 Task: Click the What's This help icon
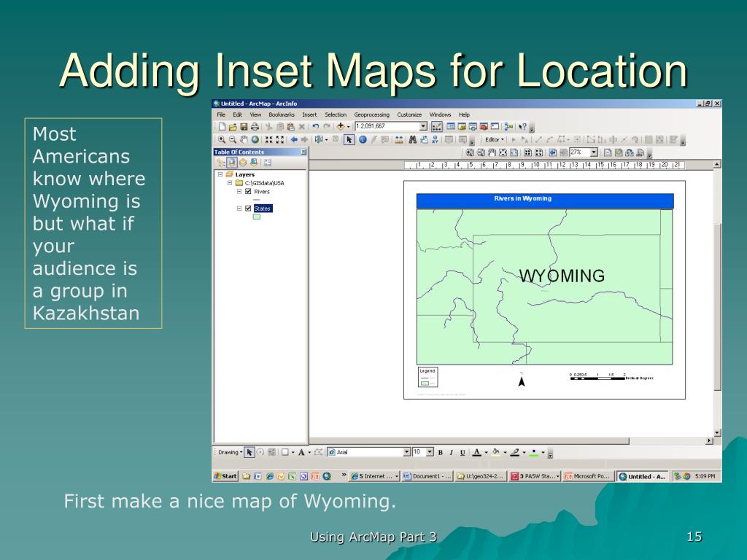522,127
